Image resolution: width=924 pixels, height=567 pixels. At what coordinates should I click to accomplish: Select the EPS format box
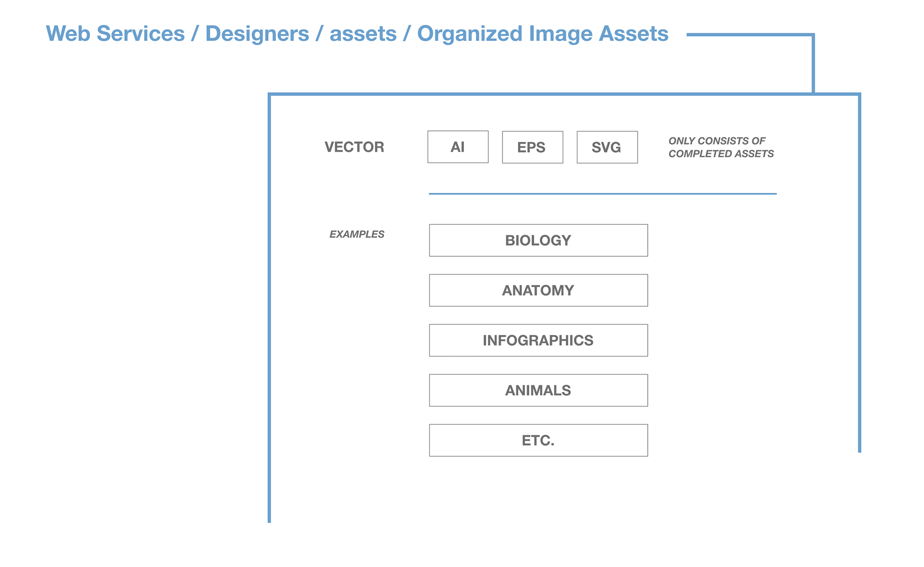tap(532, 147)
